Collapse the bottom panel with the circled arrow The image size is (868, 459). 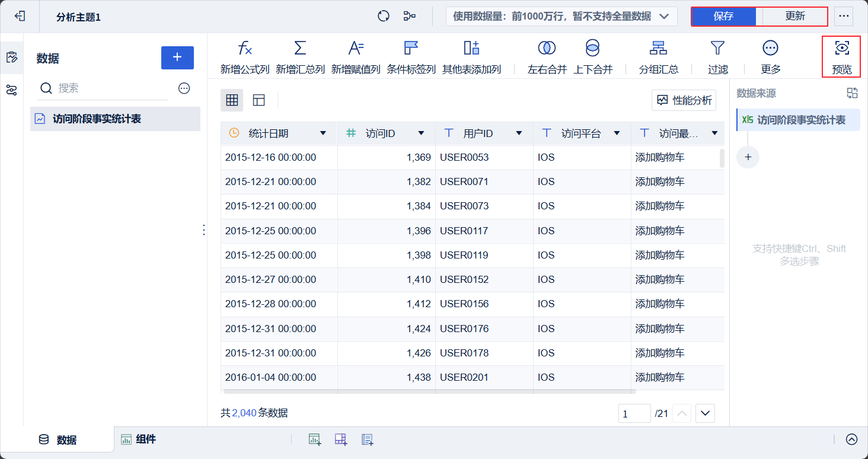pos(851,439)
